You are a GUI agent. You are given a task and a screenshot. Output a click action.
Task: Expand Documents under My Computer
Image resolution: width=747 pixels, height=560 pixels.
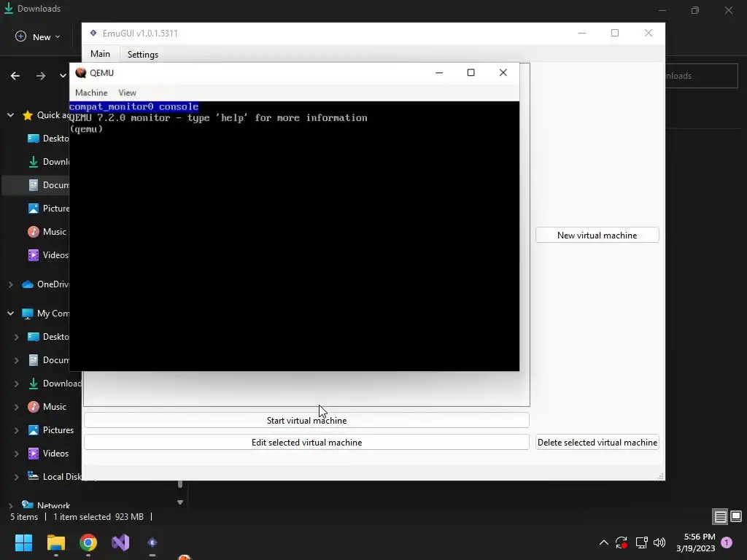pyautogui.click(x=16, y=360)
